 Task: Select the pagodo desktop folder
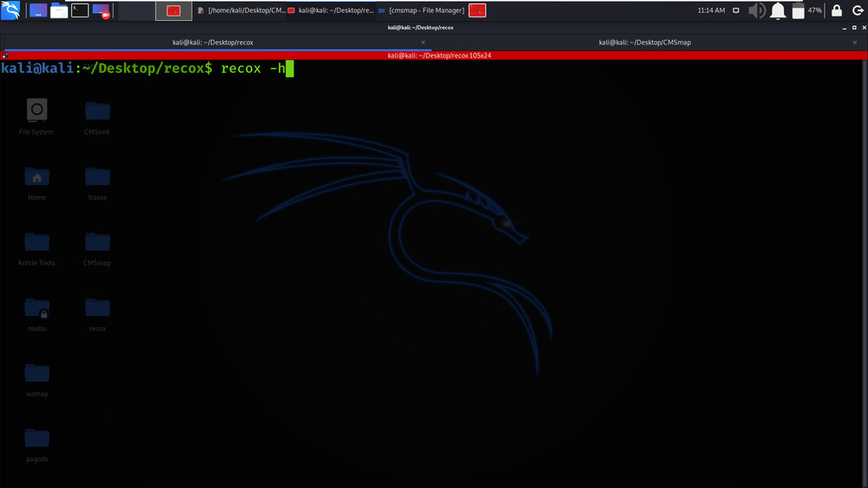pos(36,445)
